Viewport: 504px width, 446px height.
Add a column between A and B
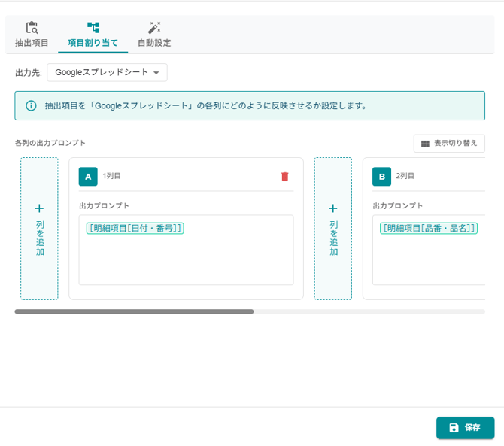(x=333, y=229)
